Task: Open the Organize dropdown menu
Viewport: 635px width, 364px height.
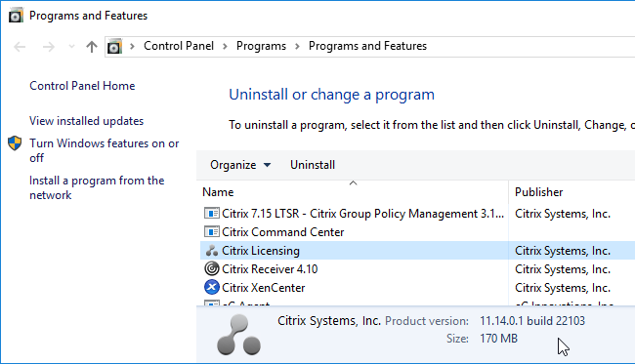Action: point(240,165)
